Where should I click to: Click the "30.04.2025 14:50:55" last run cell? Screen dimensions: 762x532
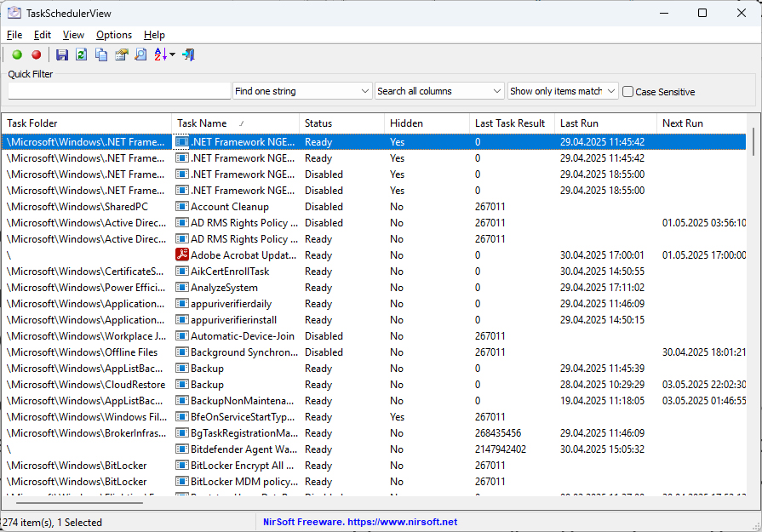(x=602, y=271)
